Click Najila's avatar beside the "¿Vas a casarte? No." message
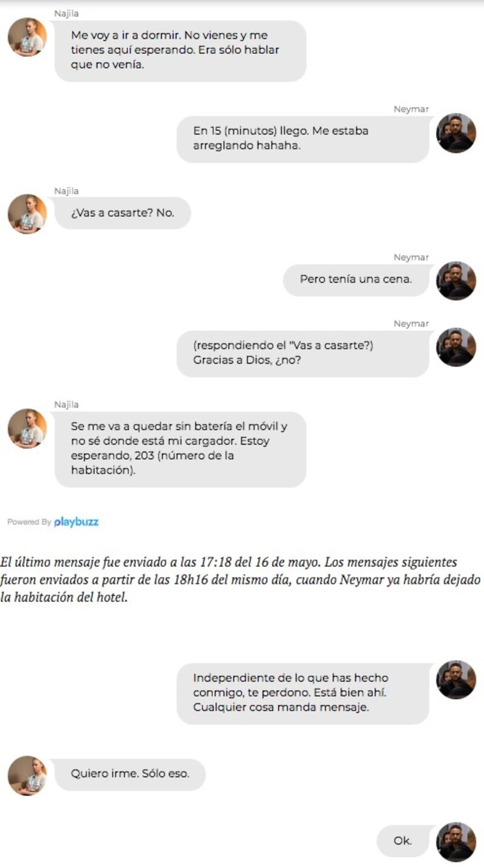 click(27, 214)
